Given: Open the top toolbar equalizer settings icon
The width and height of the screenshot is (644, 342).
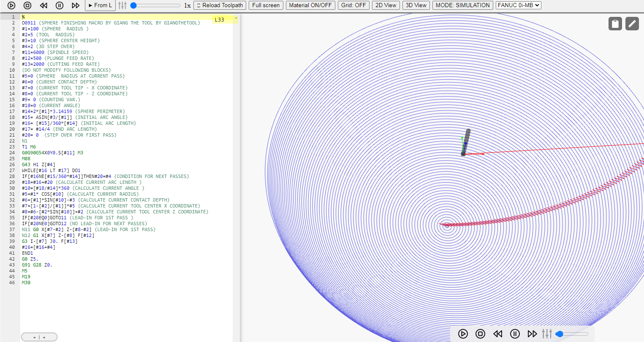Looking at the screenshot, I should (x=122, y=5).
